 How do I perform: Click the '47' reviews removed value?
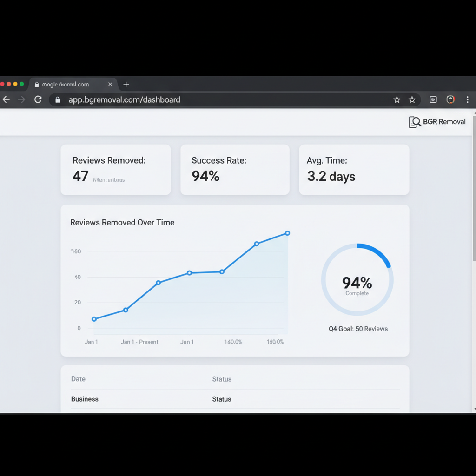pos(80,176)
